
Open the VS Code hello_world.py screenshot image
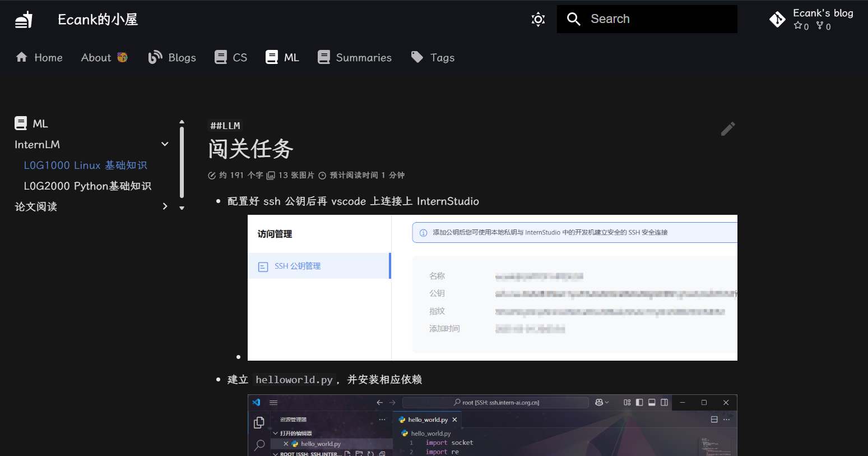pos(493,425)
